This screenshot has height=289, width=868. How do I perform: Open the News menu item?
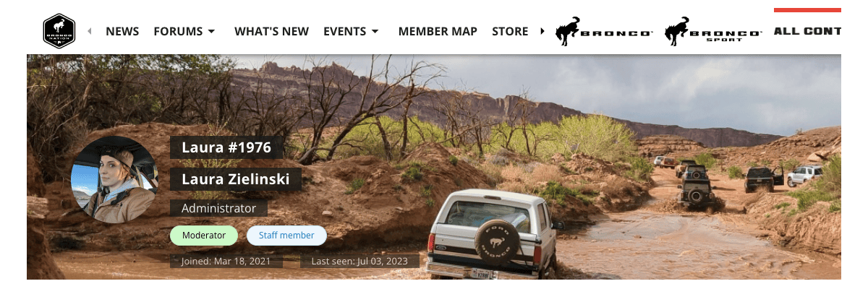tap(122, 31)
